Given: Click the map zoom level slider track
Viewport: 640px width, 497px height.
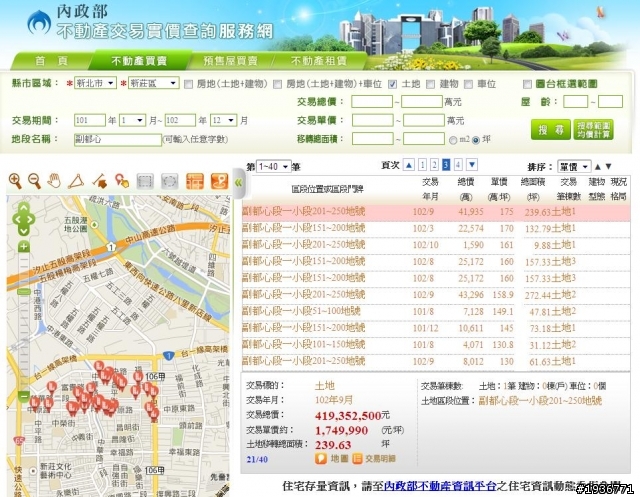Looking at the screenshot, I should (24, 321).
